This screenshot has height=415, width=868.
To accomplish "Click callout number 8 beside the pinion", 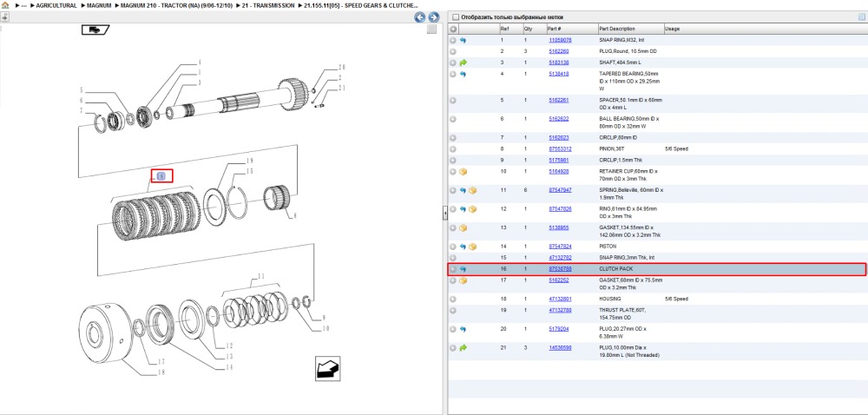I will click(x=294, y=216).
